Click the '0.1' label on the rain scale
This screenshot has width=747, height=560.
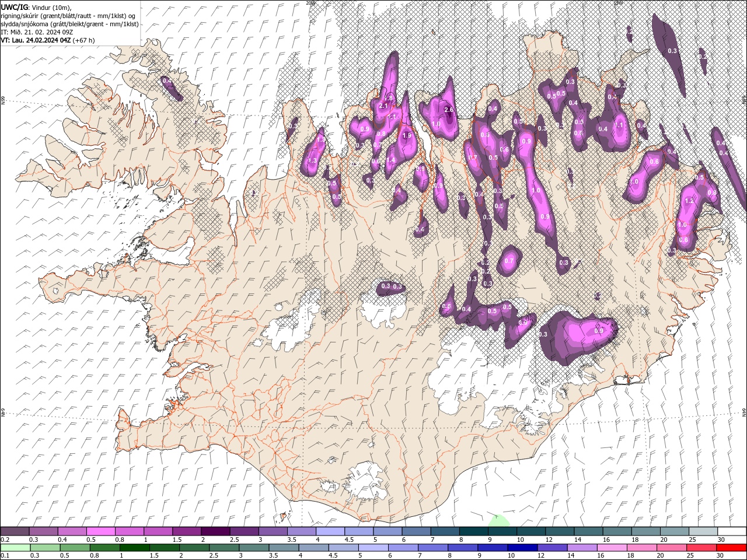tap(5, 556)
